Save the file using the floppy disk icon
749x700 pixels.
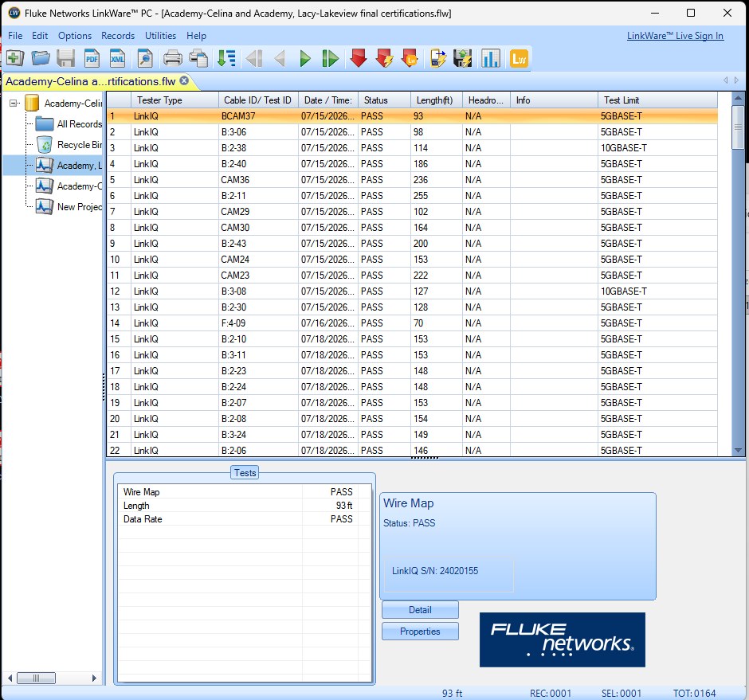point(66,58)
